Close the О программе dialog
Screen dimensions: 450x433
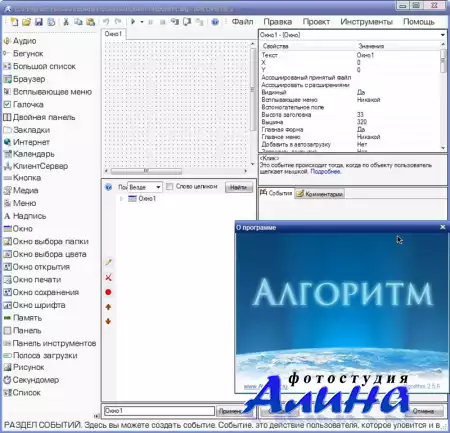(x=443, y=227)
